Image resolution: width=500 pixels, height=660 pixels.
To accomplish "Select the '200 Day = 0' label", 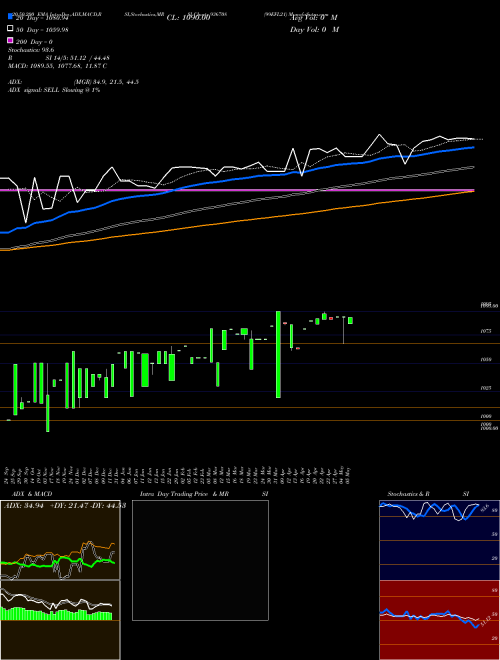I will coord(35,42).
